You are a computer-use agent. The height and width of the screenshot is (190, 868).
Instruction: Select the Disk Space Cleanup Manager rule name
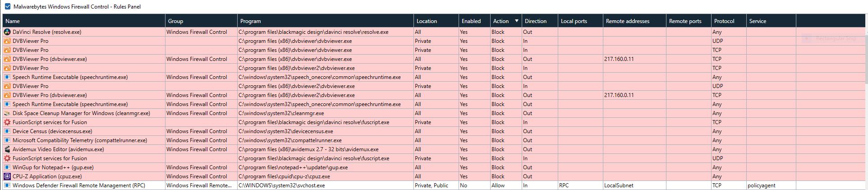point(81,113)
